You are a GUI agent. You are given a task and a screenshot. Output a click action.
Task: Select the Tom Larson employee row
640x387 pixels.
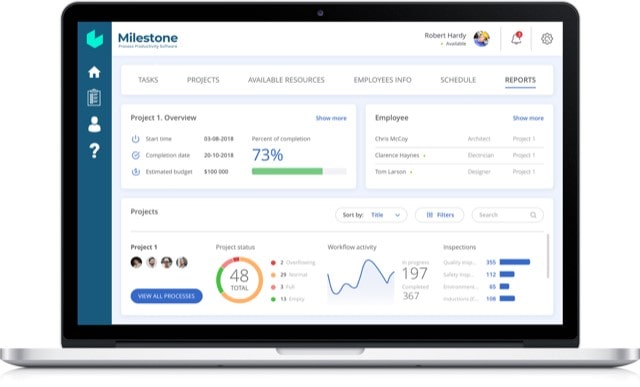(x=459, y=172)
